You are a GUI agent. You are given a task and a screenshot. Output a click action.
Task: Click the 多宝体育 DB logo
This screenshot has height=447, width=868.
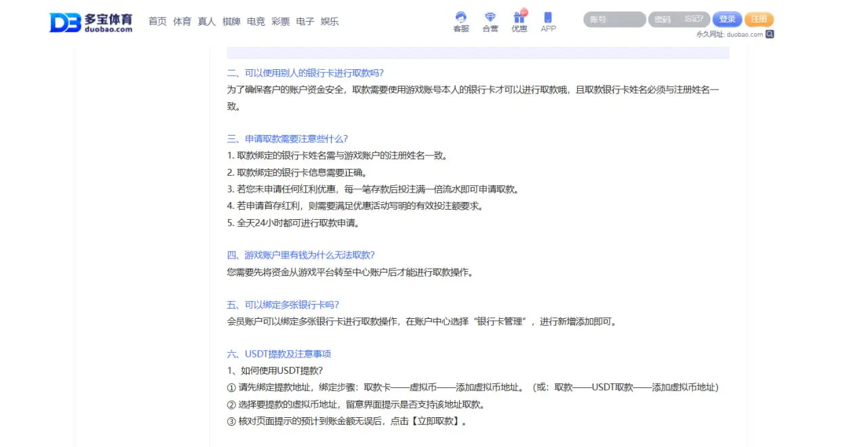[x=91, y=22]
